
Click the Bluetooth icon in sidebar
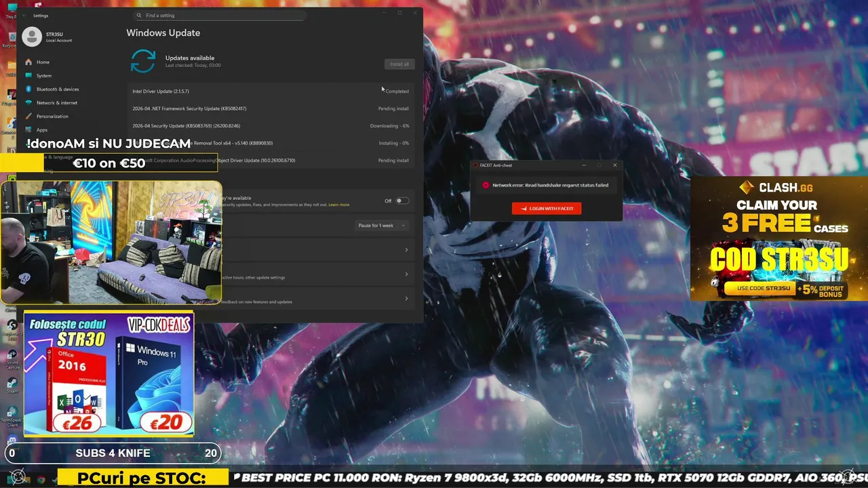(x=28, y=89)
